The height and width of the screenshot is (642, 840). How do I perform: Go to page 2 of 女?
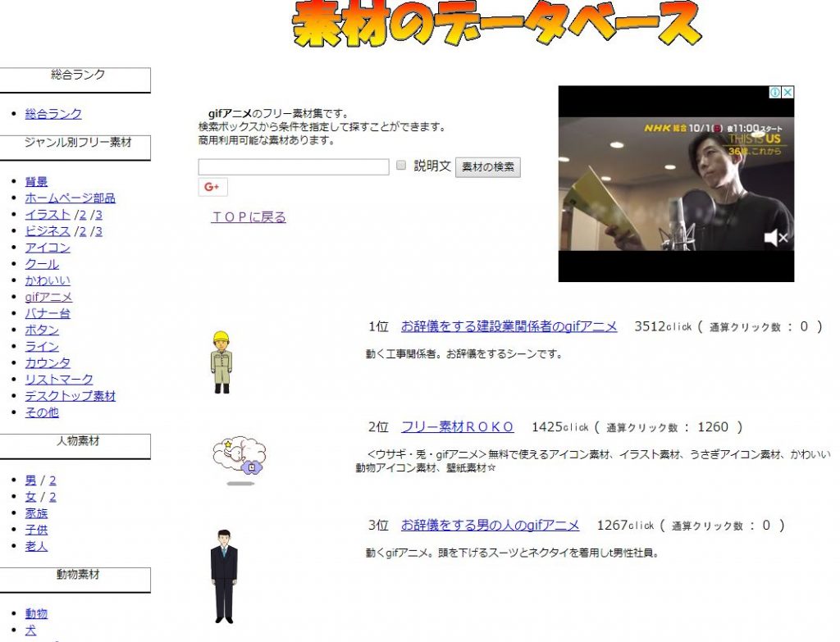tap(52, 498)
